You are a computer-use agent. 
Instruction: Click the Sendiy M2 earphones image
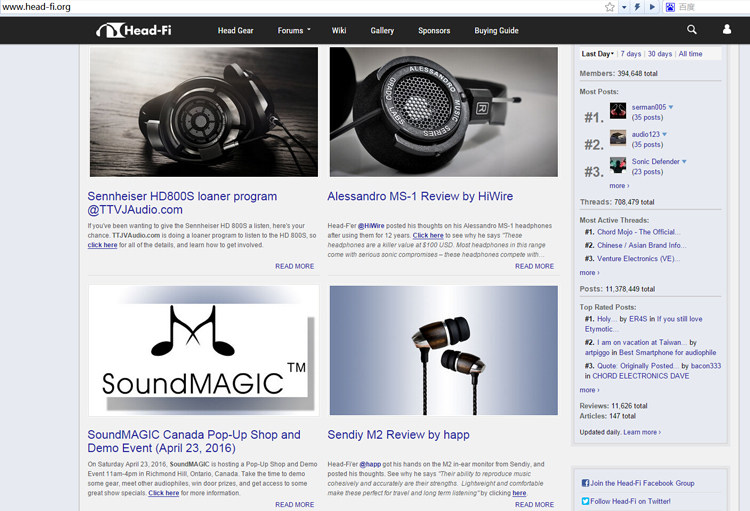click(x=443, y=351)
